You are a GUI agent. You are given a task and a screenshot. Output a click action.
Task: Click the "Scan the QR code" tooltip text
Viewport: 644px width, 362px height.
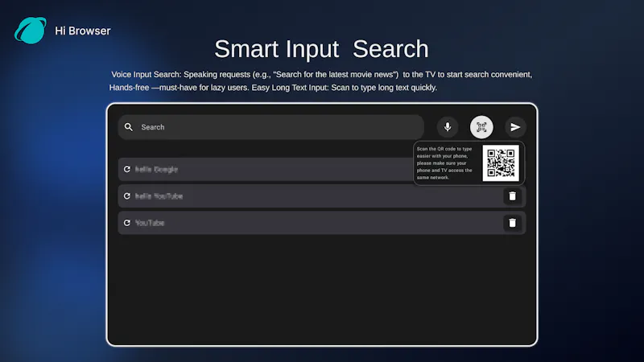(445, 163)
